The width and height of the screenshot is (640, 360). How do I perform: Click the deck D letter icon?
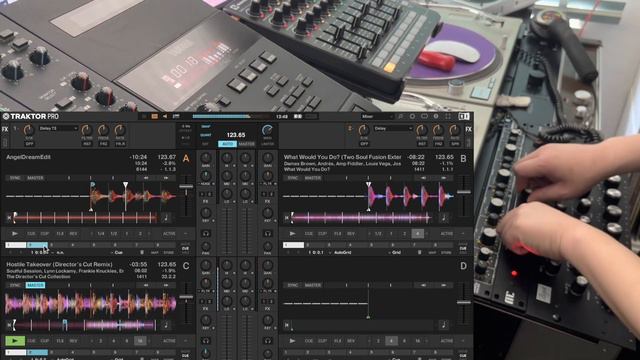click(x=463, y=266)
